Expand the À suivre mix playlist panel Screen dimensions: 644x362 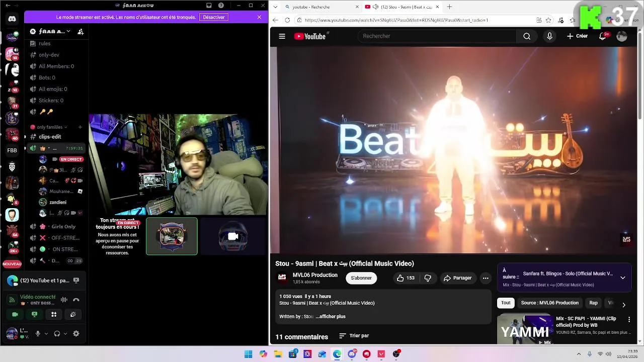tap(622, 278)
